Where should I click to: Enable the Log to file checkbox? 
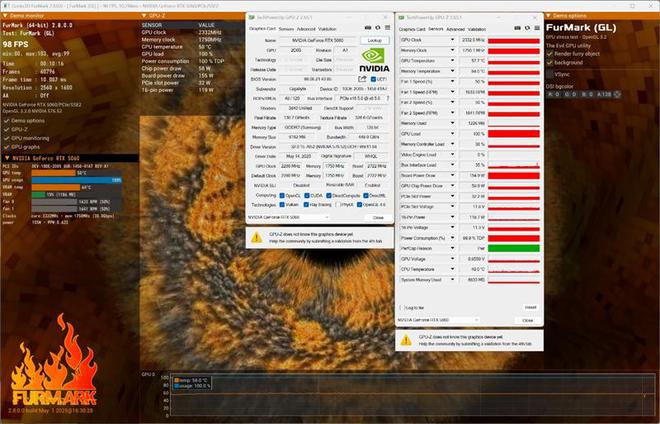point(402,307)
